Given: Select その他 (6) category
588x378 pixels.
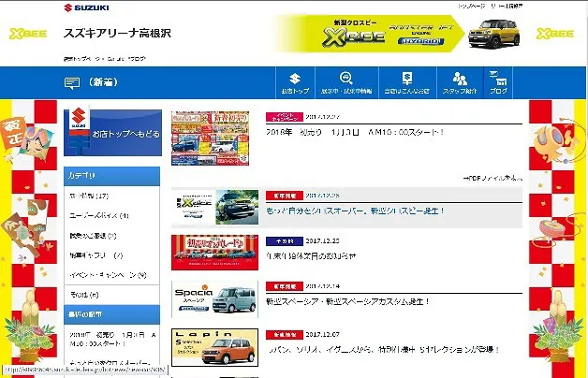Looking at the screenshot, I should (x=84, y=295).
